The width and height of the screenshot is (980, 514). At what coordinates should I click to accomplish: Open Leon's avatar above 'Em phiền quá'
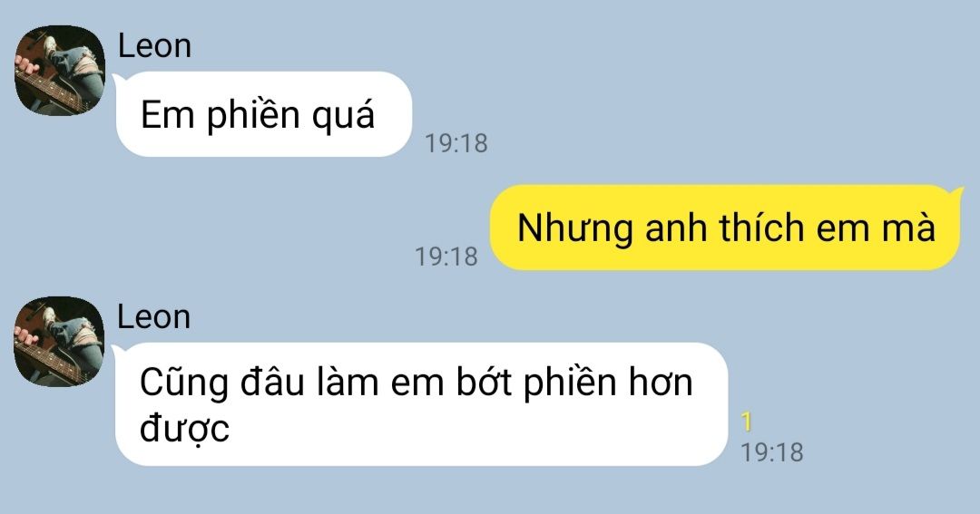[x=59, y=70]
